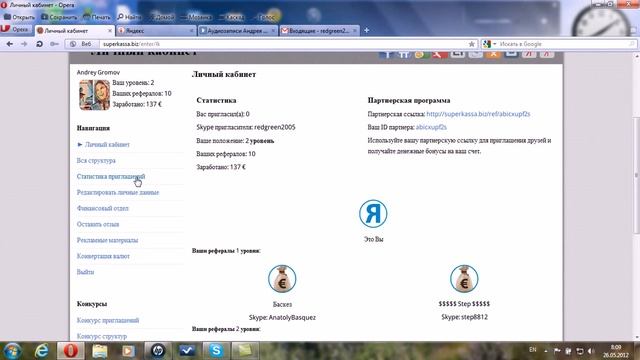
Task: Reload the page with refresh icon
Action: (40, 44)
